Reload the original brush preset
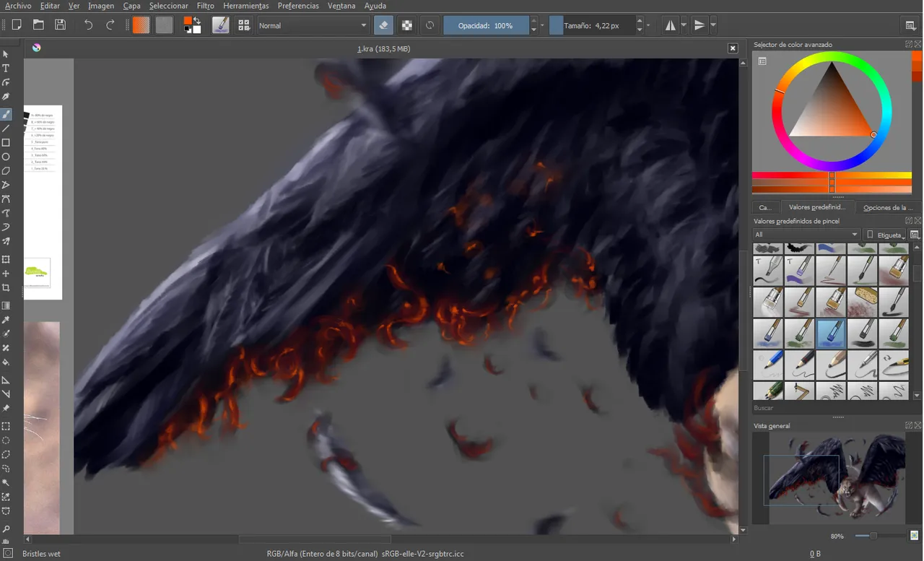Viewport: 924px width, 561px height. (x=430, y=25)
